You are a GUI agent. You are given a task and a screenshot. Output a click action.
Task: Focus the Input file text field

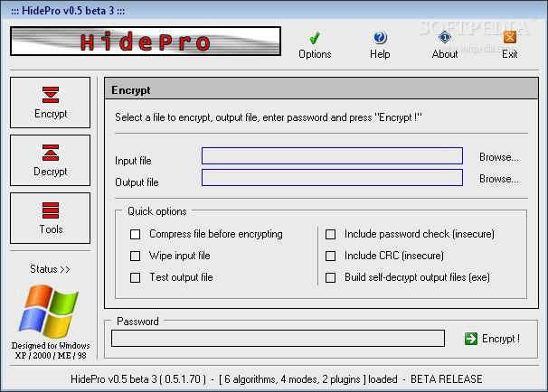click(x=332, y=155)
